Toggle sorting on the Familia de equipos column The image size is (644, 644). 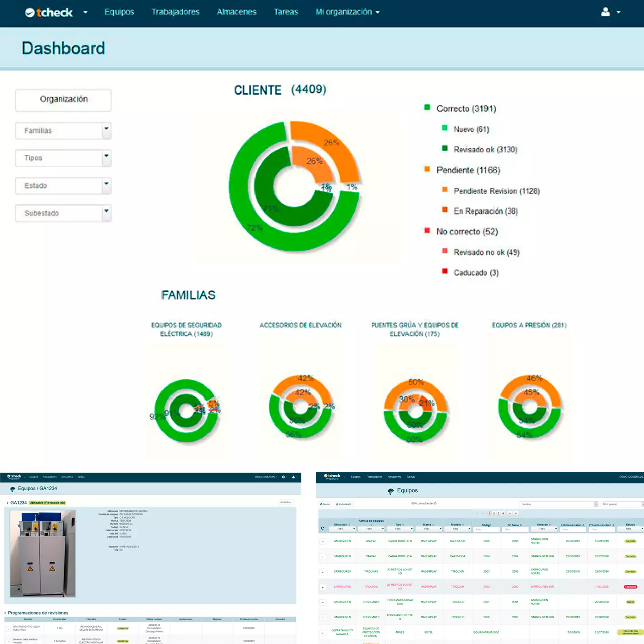coord(371,524)
